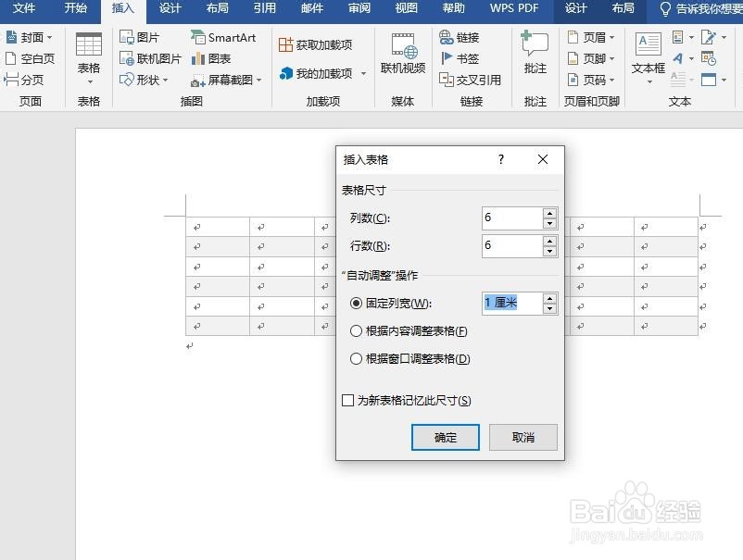The height and width of the screenshot is (560, 743).
Task: Select the 根据内容调整表格 radio option
Action: point(356,330)
